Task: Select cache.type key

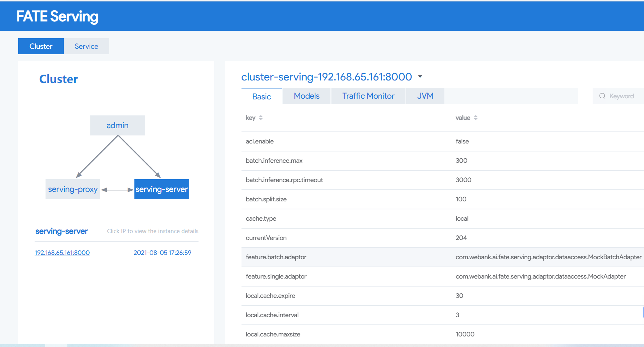Action: point(261,218)
